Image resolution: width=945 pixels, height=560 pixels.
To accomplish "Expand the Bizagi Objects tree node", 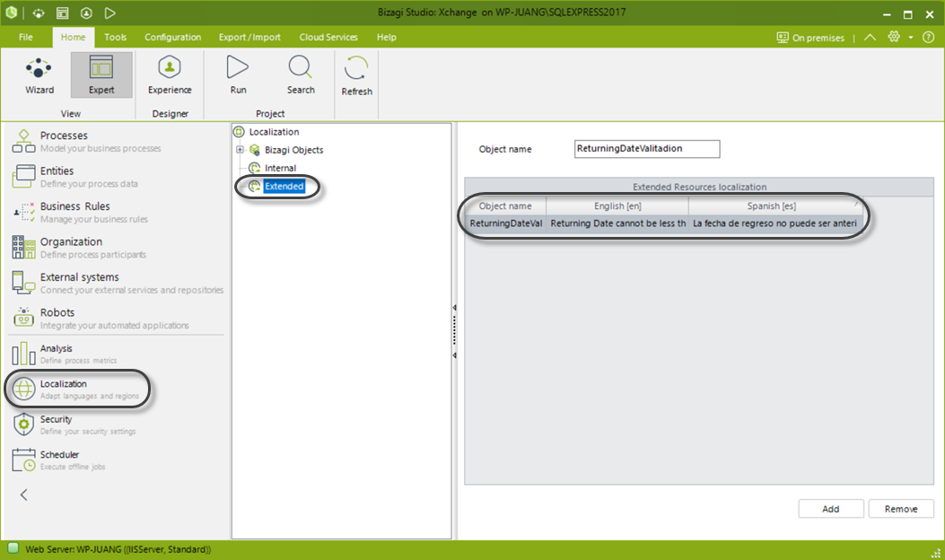I will [x=240, y=150].
